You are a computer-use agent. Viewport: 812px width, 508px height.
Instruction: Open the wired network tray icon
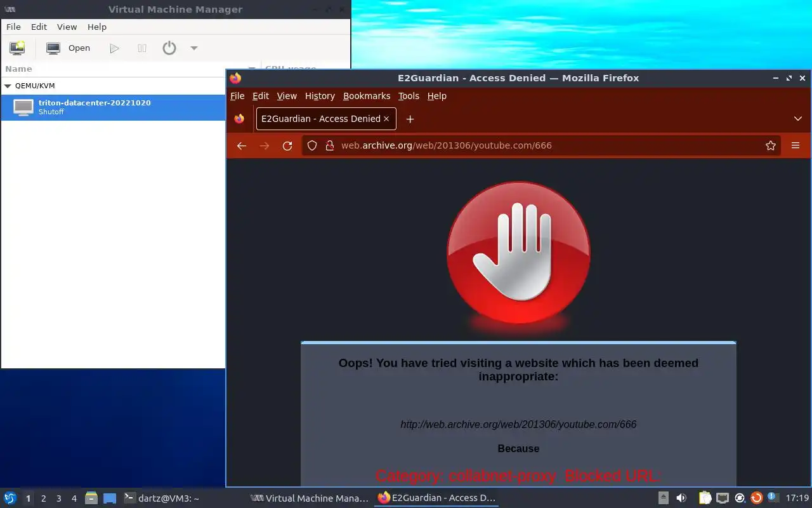coord(723,498)
